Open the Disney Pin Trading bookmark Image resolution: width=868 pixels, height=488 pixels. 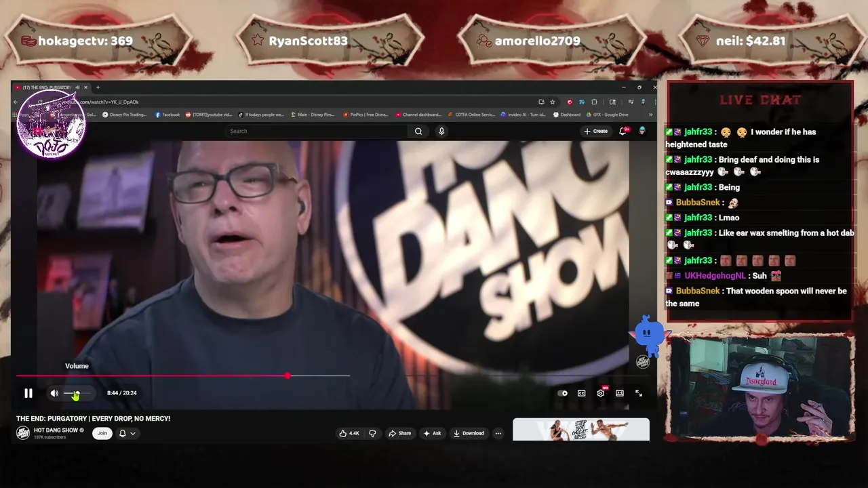click(x=125, y=115)
